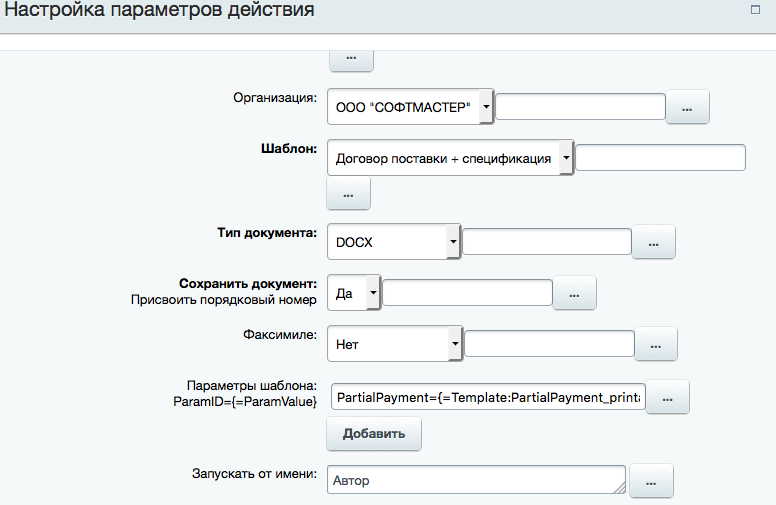The height and width of the screenshot is (505, 776).
Task: Click the ellipsis button beside Параметры шаблона field
Action: (x=668, y=397)
